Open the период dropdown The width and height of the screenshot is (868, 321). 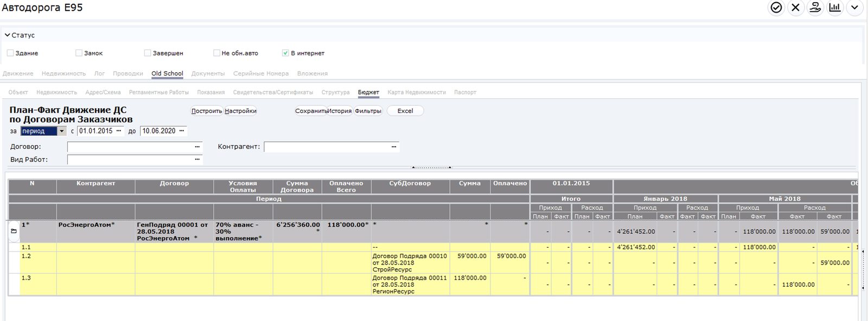[x=62, y=131]
